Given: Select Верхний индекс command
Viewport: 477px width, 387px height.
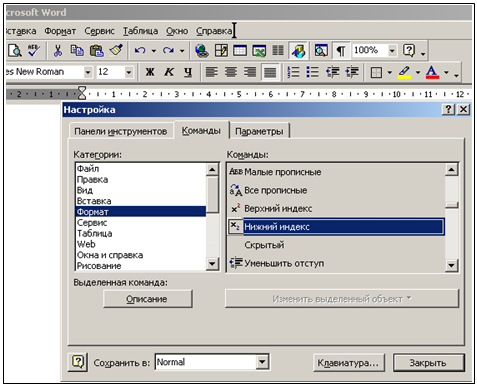Looking at the screenshot, I should point(336,209).
